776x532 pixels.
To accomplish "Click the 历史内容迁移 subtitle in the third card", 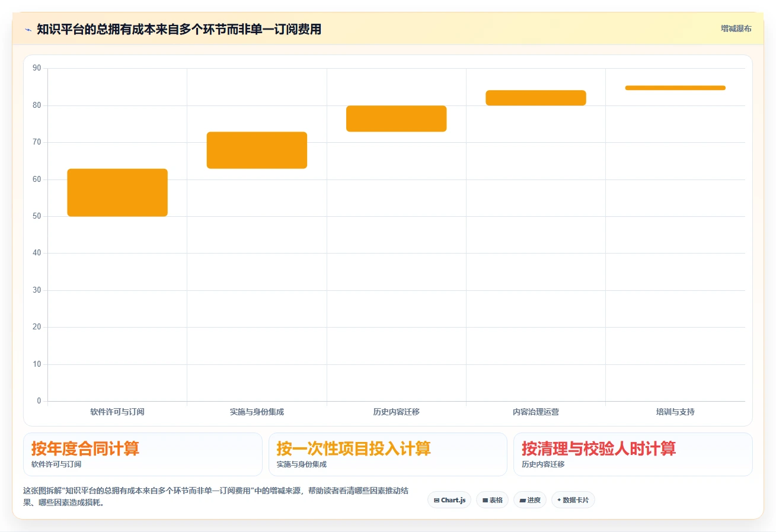I will [543, 464].
